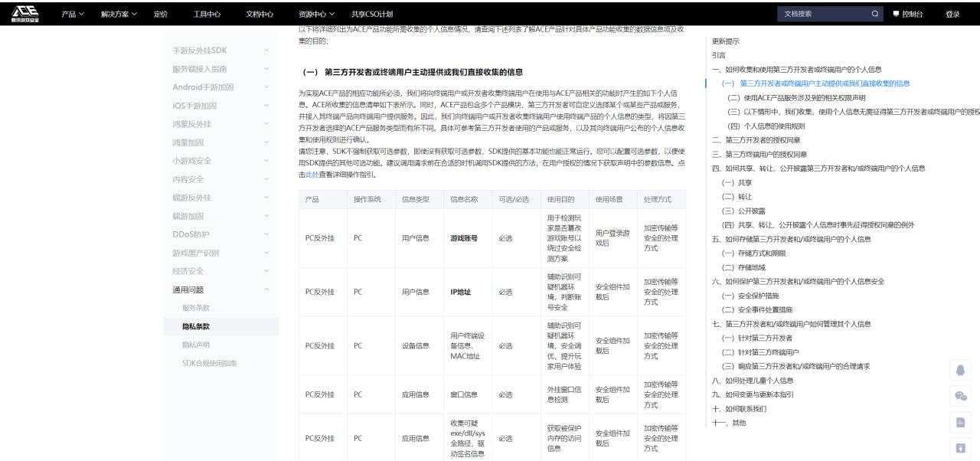Jump to 二、第三方开发者的授权同意 in outline

click(756, 140)
